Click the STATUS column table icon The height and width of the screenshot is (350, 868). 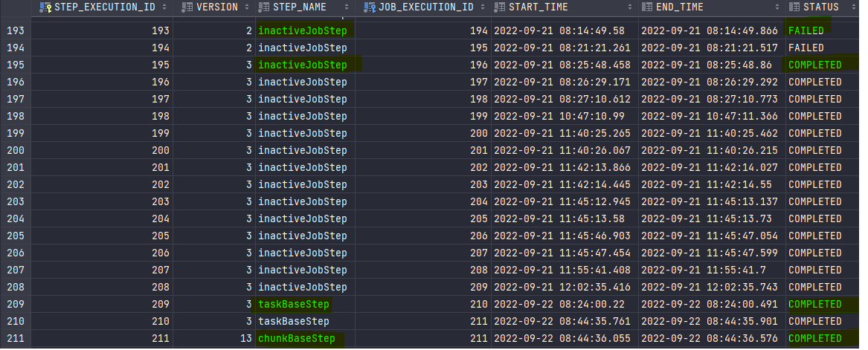point(794,7)
